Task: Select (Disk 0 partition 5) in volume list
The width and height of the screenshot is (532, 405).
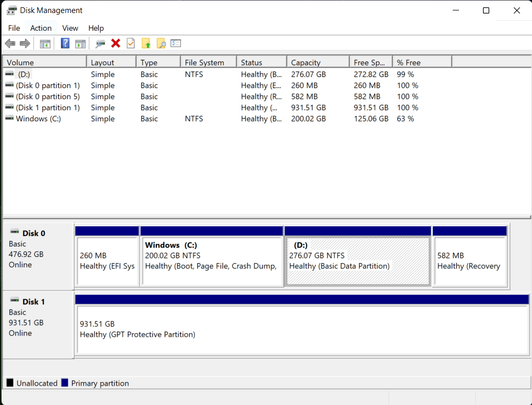Action: (48, 96)
